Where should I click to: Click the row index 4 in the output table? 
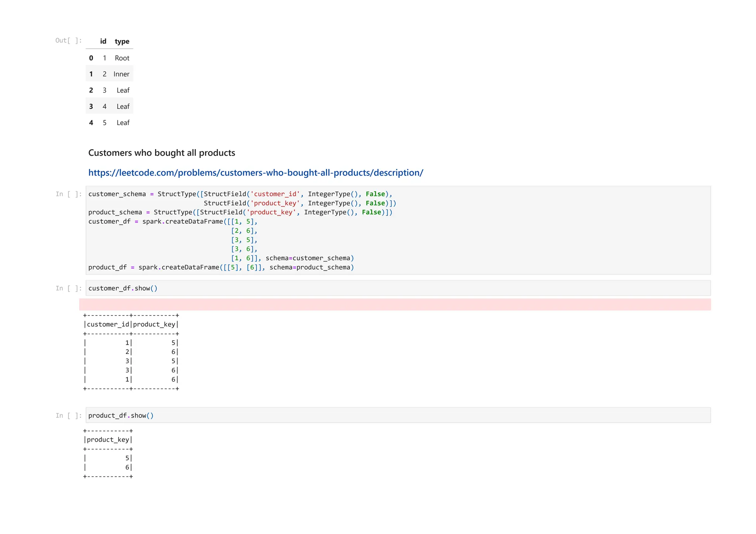tap(91, 123)
